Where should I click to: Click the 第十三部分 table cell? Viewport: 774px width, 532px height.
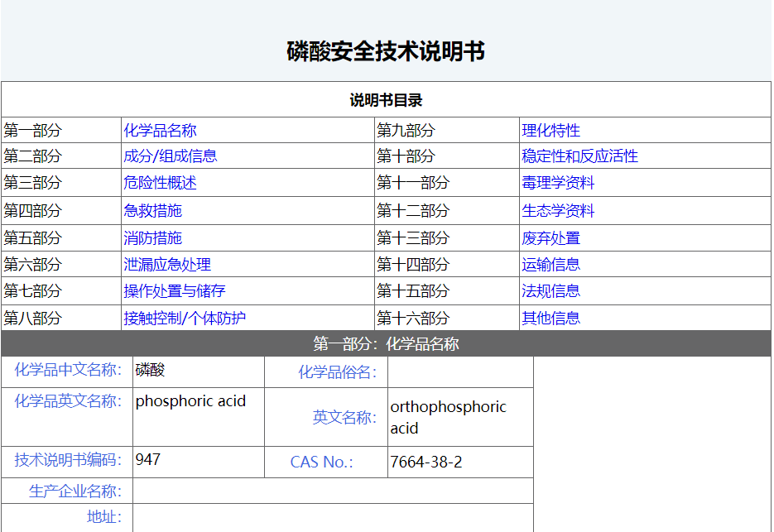[447, 238]
